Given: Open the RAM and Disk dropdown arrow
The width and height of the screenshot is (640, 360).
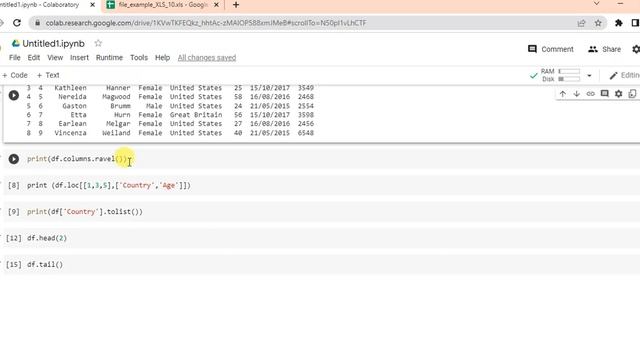Looking at the screenshot, I should pyautogui.click(x=589, y=76).
